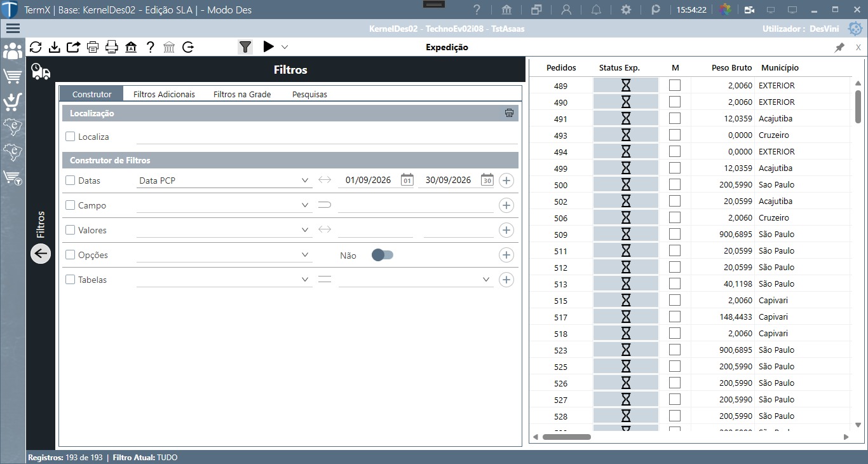
Task: Sort by the Peso Bruto column header
Action: pyautogui.click(x=731, y=67)
